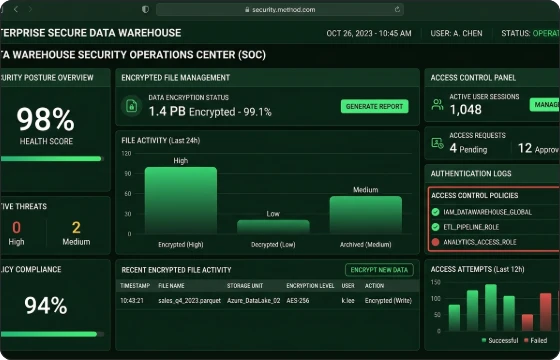Click the Active User Sessions people icon
This screenshot has height=360, width=560.
[x=438, y=105]
